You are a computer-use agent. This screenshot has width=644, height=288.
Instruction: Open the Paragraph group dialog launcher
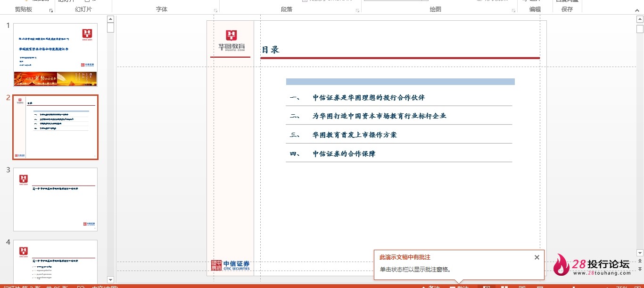tap(358, 10)
